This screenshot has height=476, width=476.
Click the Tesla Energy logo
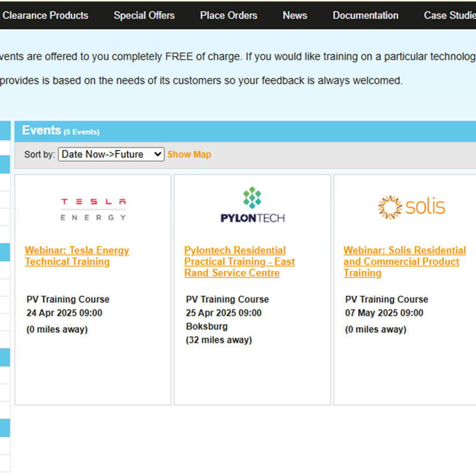pyautogui.click(x=93, y=209)
